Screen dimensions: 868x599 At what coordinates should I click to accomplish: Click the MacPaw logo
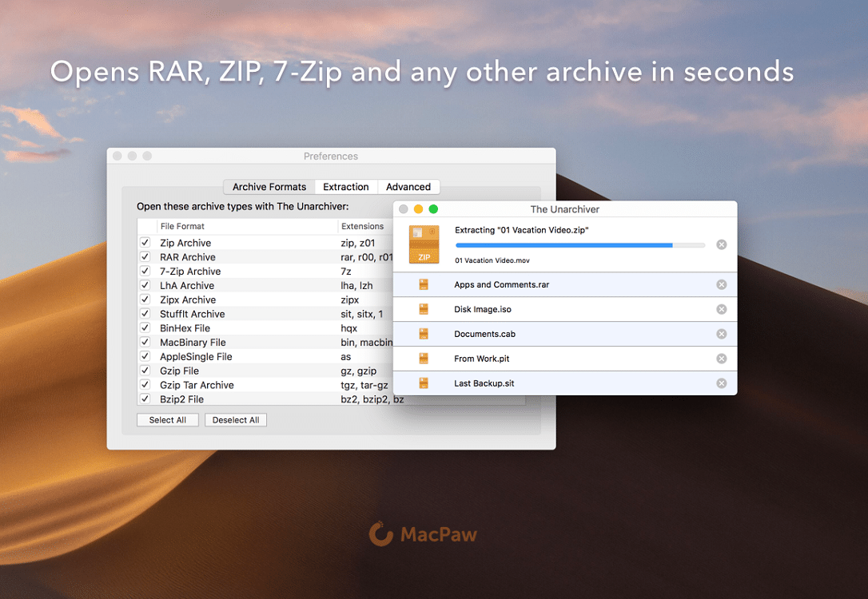(x=422, y=534)
